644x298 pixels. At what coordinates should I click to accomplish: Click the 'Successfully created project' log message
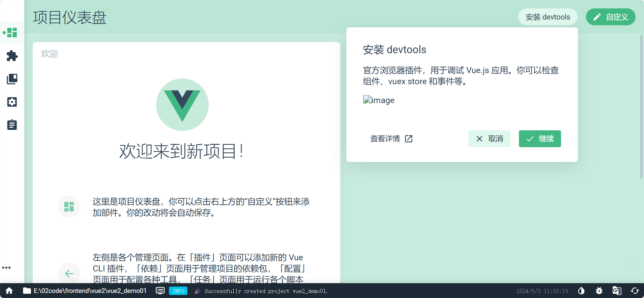click(x=266, y=291)
